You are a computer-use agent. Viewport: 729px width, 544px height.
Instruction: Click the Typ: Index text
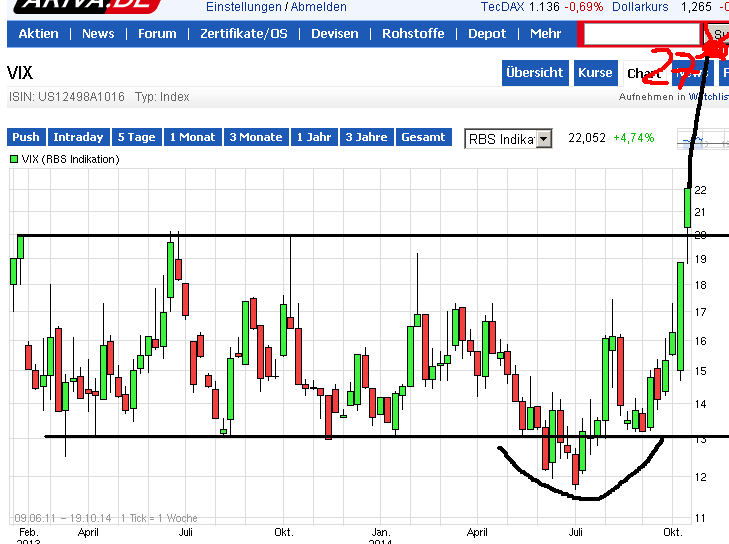pos(162,97)
